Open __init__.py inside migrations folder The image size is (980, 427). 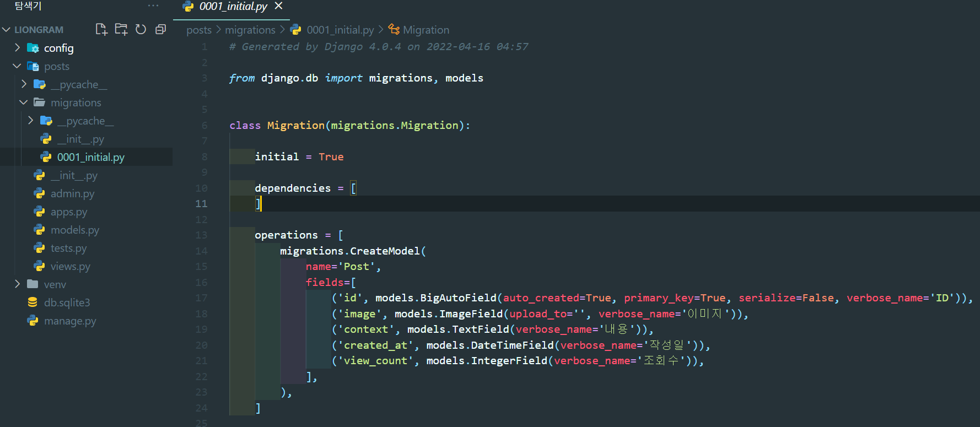click(86, 139)
